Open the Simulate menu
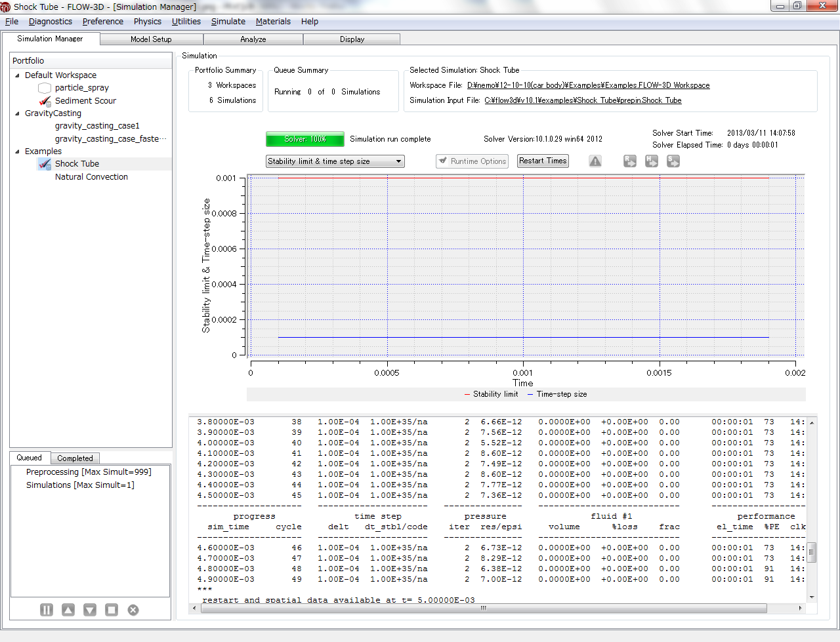Screen dimensions: 840x642 228,22
